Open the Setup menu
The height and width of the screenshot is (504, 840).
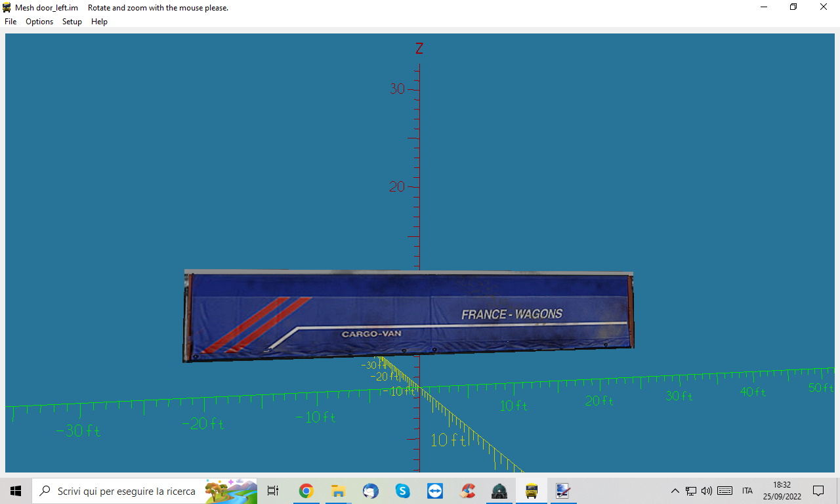coord(72,22)
